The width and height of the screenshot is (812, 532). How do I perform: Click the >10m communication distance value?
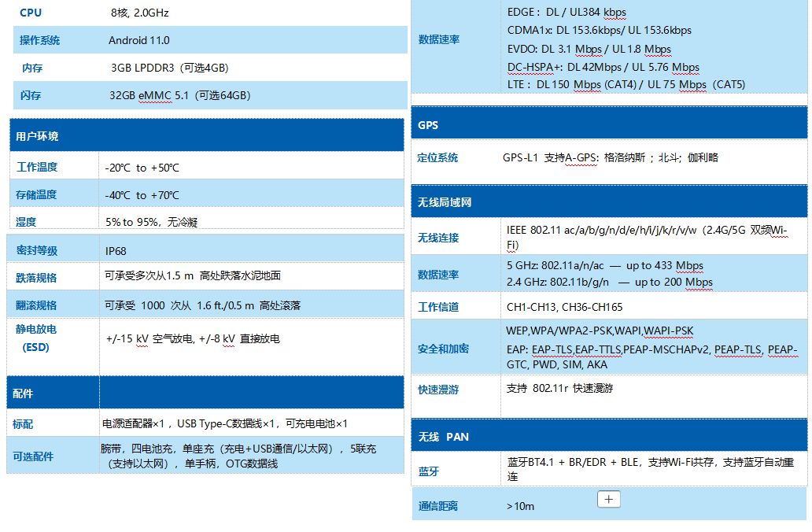click(x=520, y=506)
